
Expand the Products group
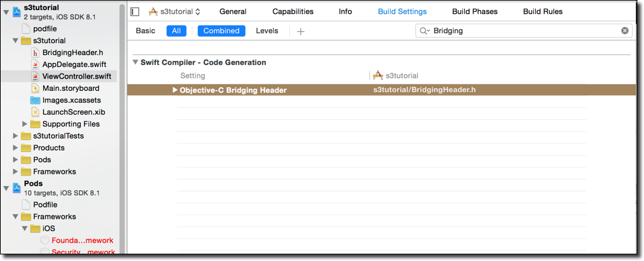[16, 148]
